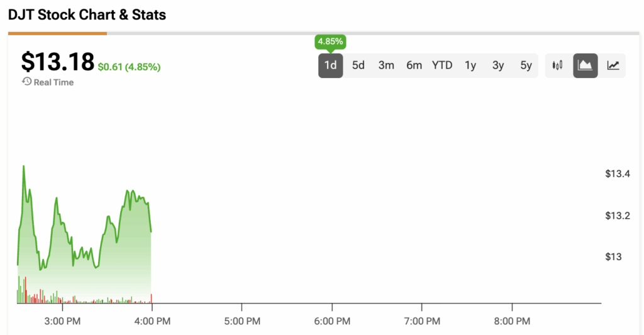Screen dimensions: 644x335
Task: Switch to line chart view
Action: coord(613,65)
